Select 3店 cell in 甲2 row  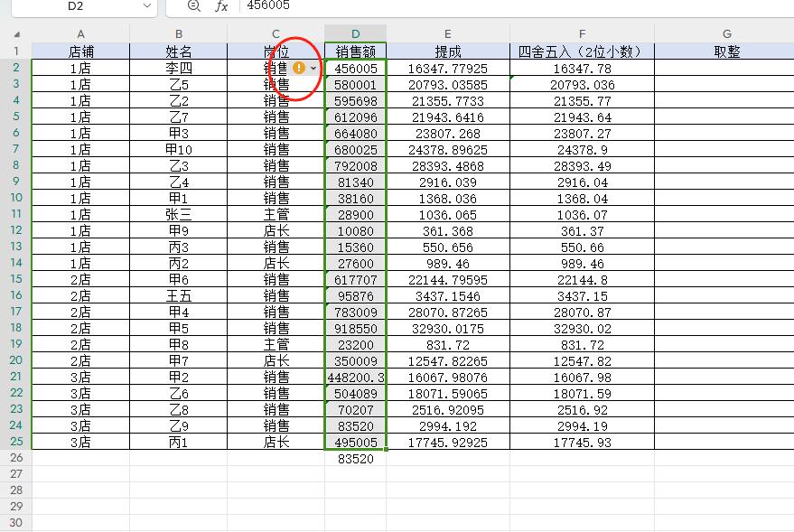click(x=80, y=378)
